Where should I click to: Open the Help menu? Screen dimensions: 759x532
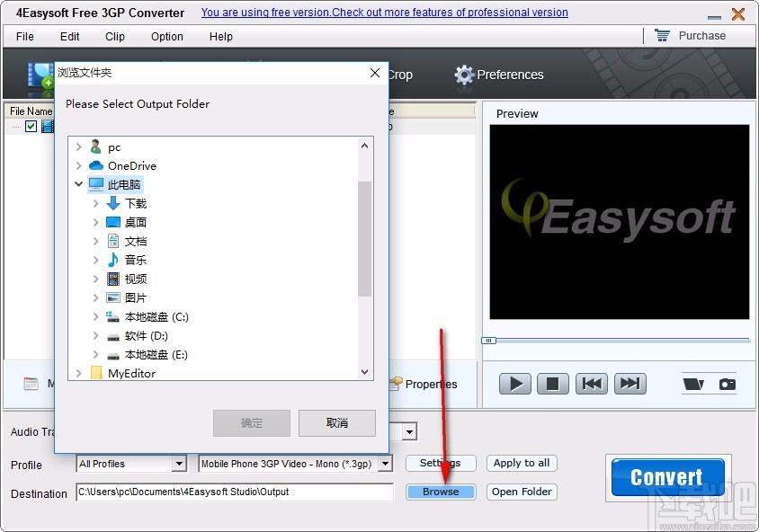point(220,36)
